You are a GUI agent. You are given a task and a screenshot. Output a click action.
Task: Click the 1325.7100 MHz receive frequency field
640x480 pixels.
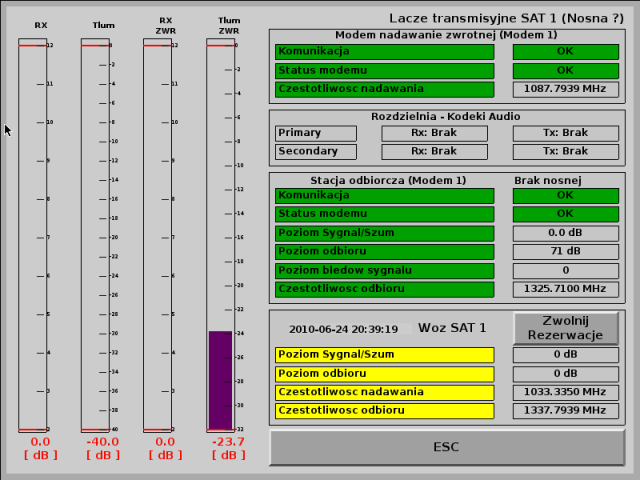pyautogui.click(x=565, y=289)
